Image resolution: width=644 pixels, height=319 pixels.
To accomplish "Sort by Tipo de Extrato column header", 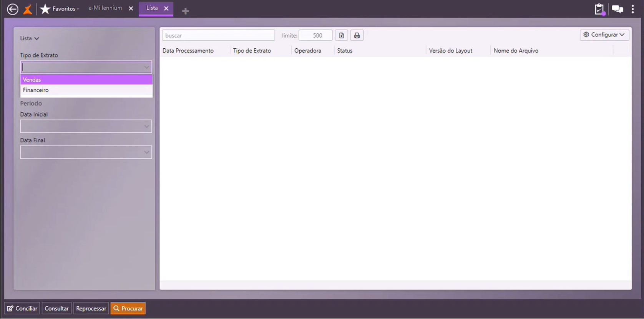I will (x=252, y=51).
